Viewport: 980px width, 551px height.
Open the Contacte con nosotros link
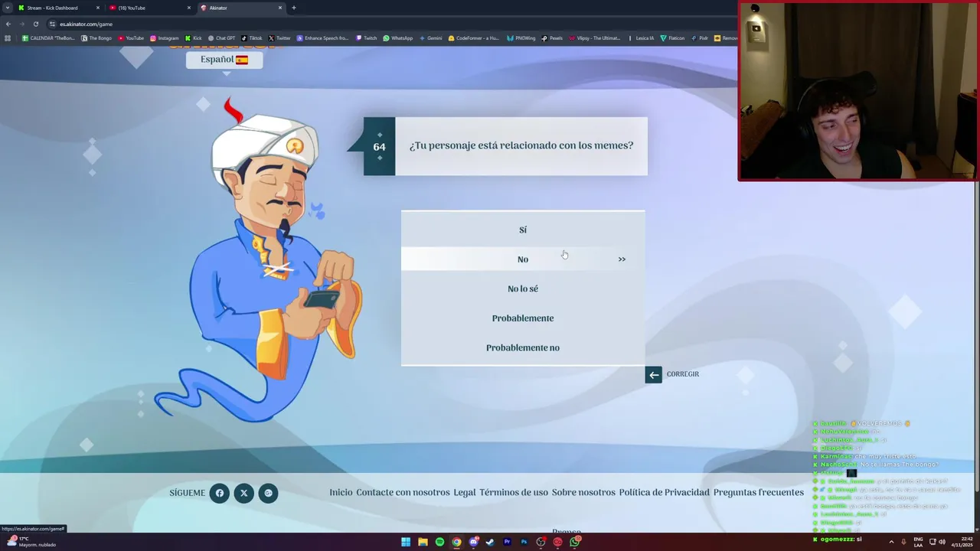pyautogui.click(x=403, y=493)
